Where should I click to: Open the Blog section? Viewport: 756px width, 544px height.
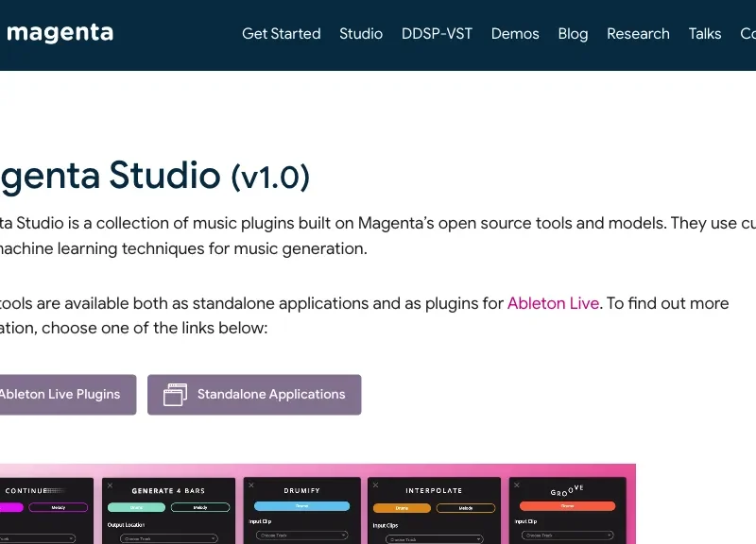573,34
